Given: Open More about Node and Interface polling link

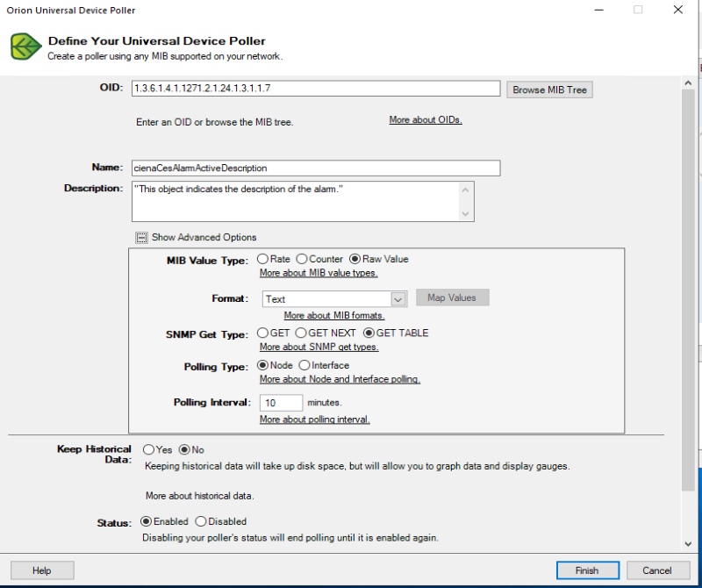Looking at the screenshot, I should point(340,379).
